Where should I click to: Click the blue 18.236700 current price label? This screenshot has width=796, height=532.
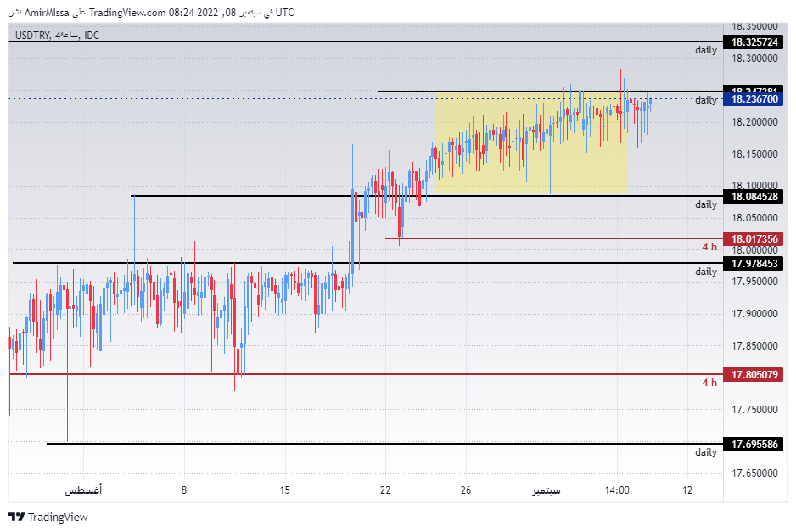pyautogui.click(x=754, y=99)
